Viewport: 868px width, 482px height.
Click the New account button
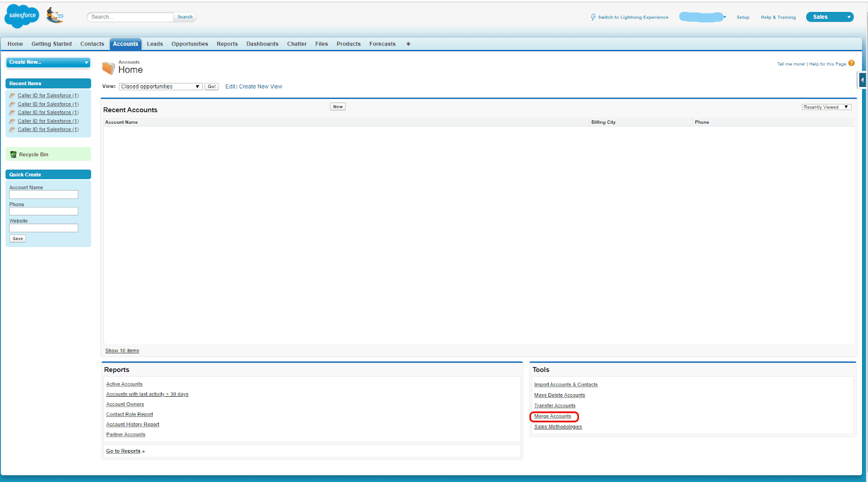pos(337,106)
